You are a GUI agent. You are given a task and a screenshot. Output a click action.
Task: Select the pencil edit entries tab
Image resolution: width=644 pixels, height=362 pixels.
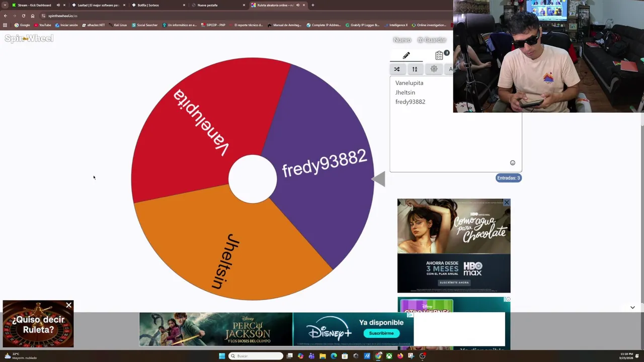pos(406,55)
